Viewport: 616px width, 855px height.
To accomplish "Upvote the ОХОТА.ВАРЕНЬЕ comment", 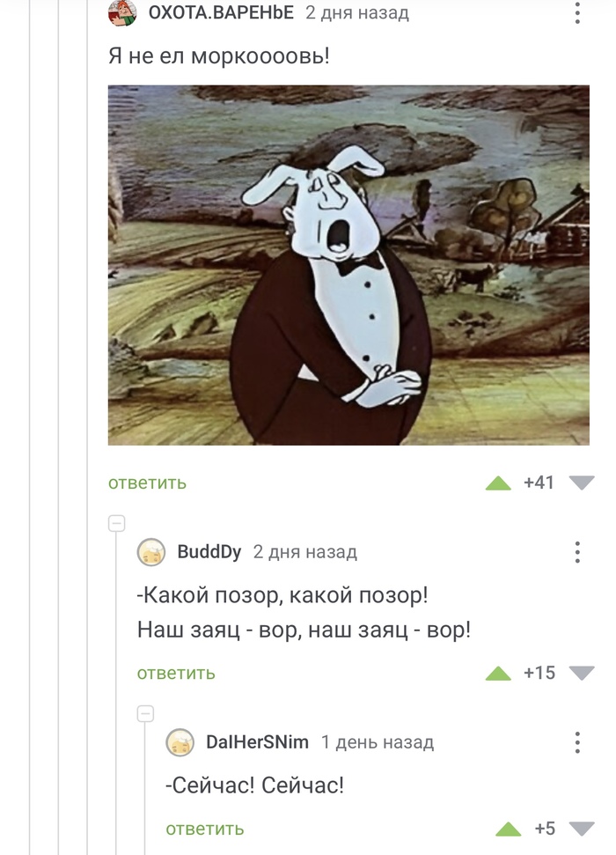I will pos(498,483).
